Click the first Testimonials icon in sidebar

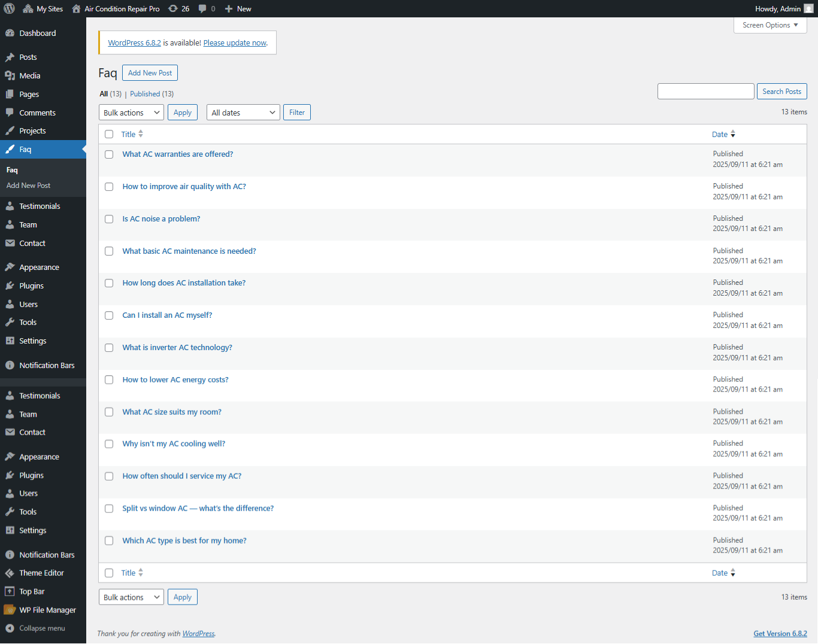[10, 206]
